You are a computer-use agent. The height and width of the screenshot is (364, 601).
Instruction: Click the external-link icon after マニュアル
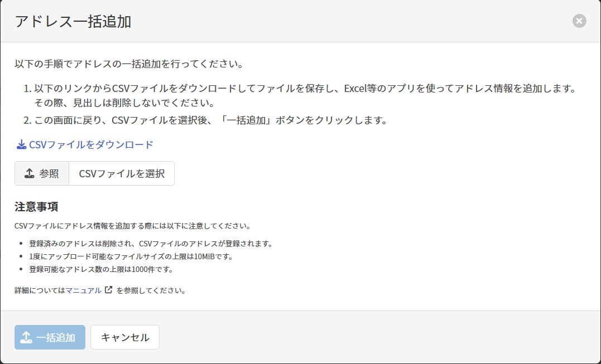pyautogui.click(x=108, y=290)
